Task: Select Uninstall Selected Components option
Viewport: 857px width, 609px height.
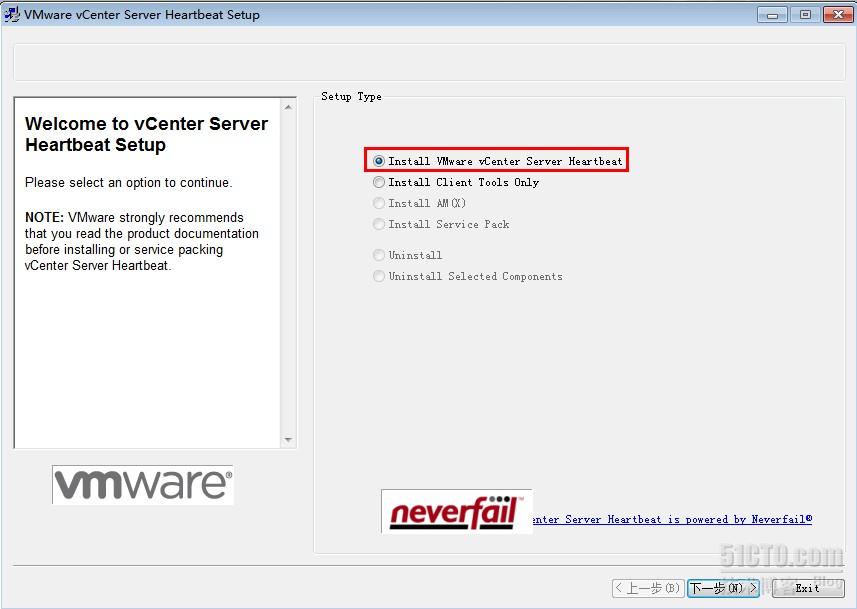Action: coord(467,276)
